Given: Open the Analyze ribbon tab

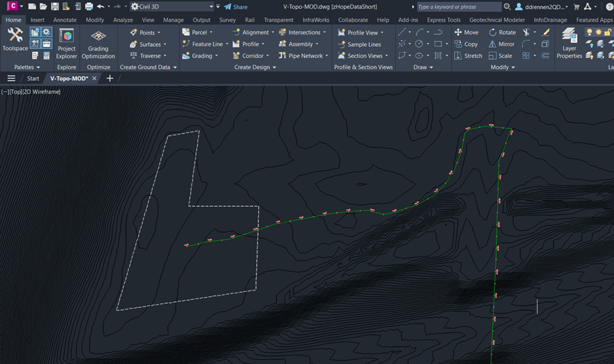Looking at the screenshot, I should pyautogui.click(x=123, y=20).
